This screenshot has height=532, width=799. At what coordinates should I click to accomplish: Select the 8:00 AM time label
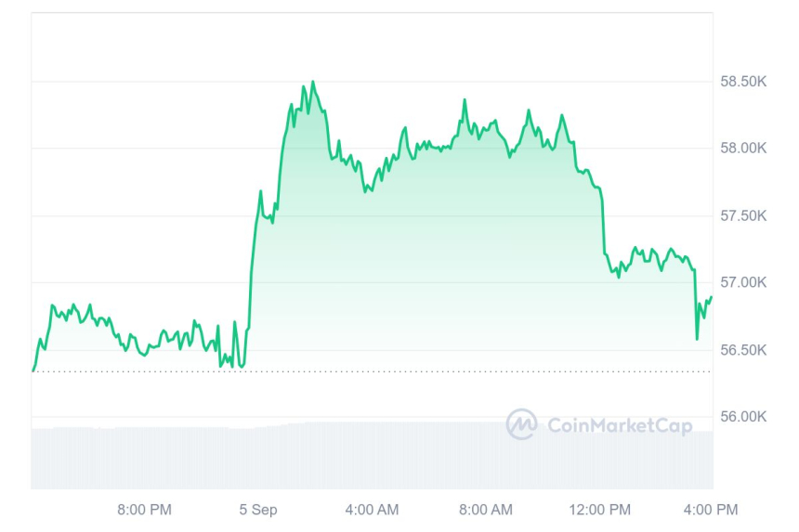point(486,510)
